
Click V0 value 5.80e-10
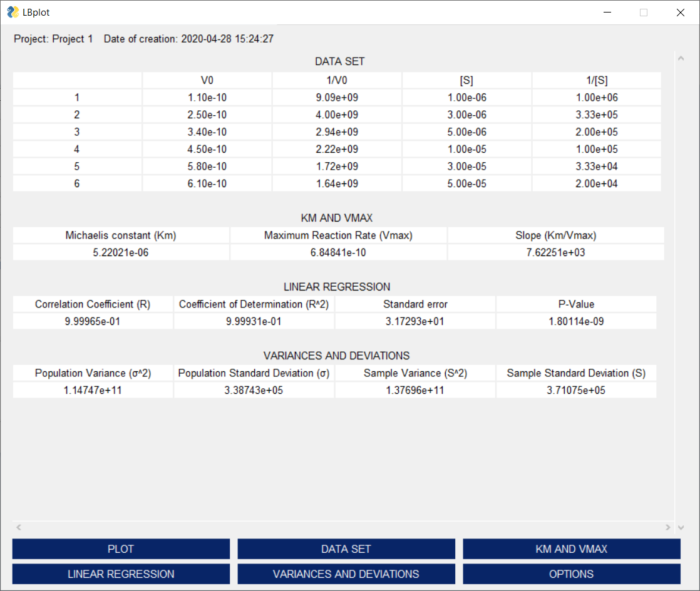(x=207, y=167)
